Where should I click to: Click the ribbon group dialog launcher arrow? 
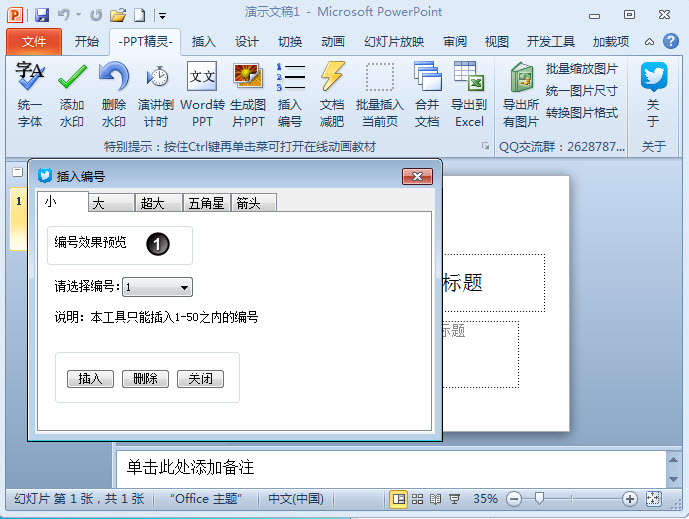(485, 145)
